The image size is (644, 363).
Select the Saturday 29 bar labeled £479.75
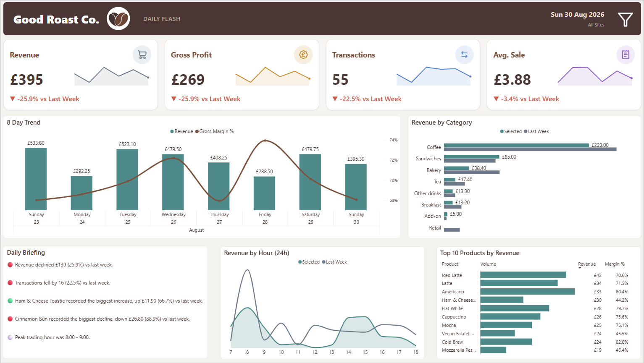point(310,182)
